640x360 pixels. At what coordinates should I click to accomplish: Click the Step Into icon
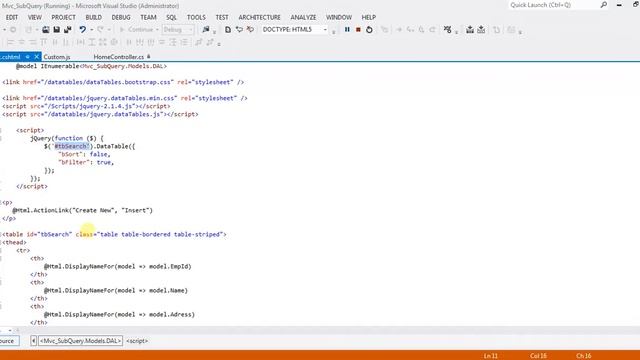coord(410,29)
